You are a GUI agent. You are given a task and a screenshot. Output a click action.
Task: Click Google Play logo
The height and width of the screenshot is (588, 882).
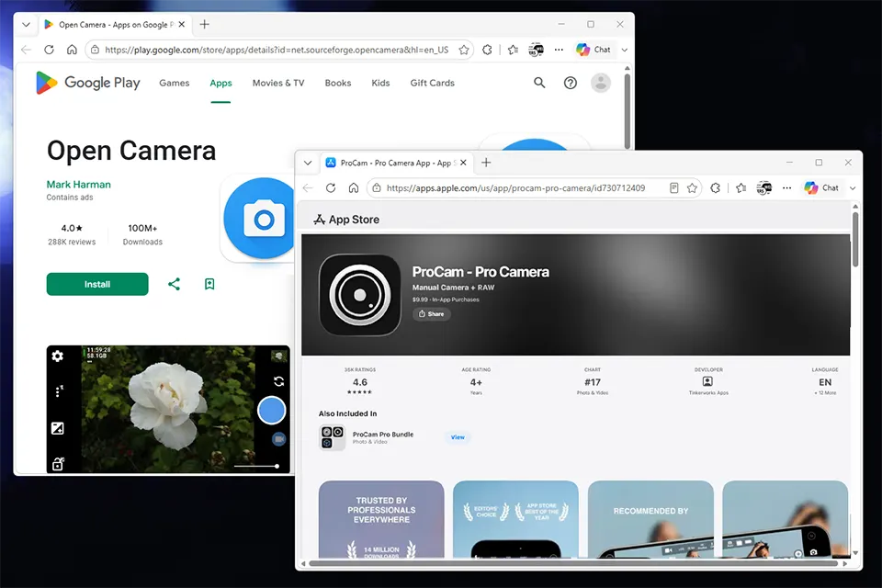(x=88, y=83)
